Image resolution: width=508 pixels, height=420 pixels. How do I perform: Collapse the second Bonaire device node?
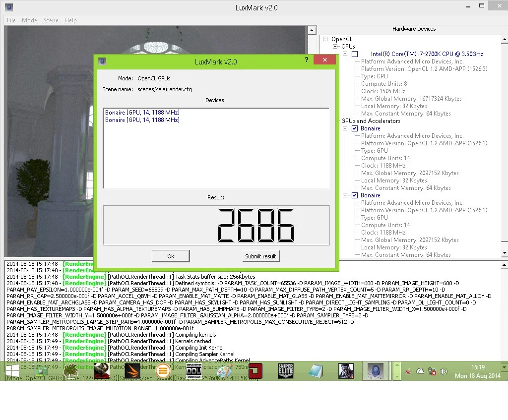[345, 195]
